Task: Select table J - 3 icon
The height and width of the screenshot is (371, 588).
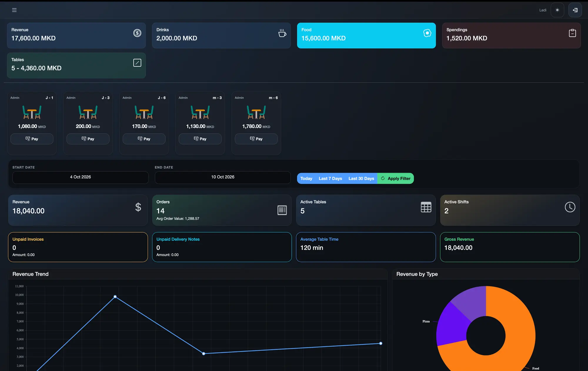Action: 88,112
